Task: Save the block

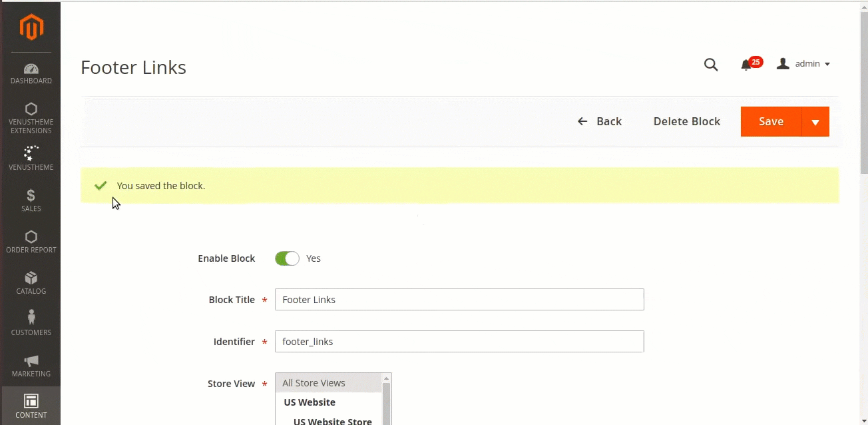Action: (x=771, y=121)
